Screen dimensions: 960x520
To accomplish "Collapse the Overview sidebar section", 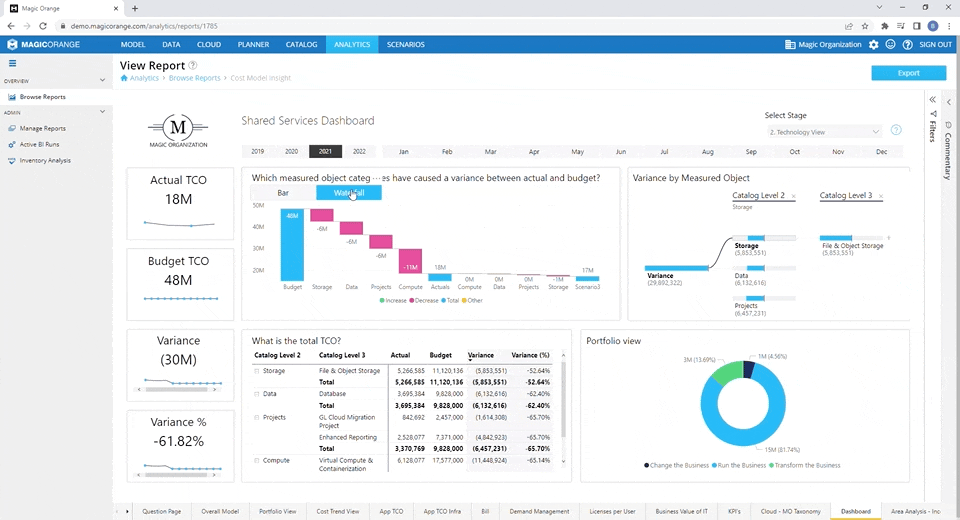I will (103, 80).
